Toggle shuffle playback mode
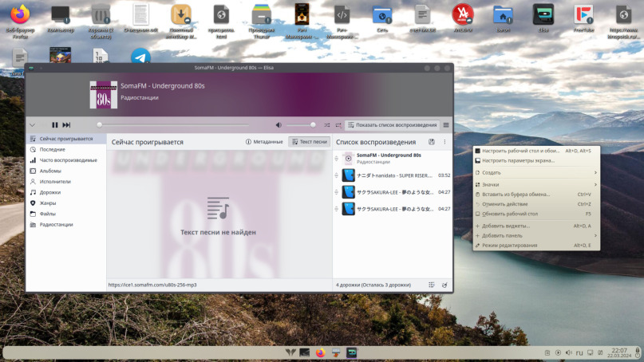 pos(327,125)
